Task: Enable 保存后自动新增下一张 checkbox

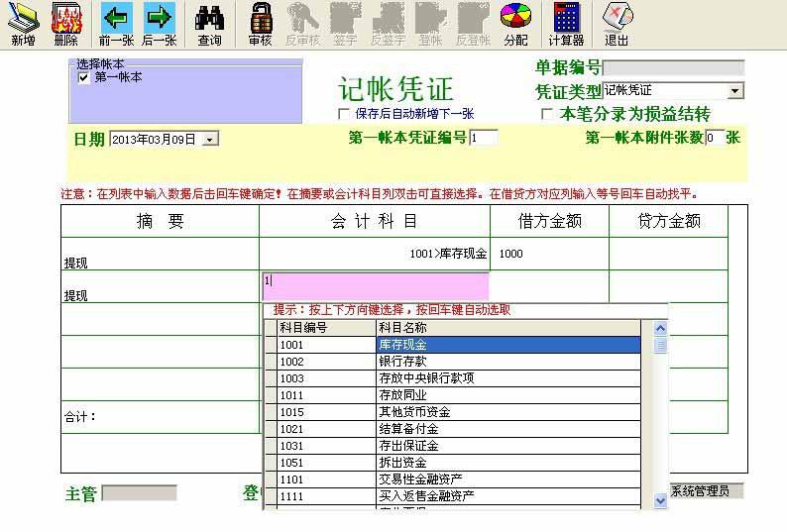Action: 344,114
